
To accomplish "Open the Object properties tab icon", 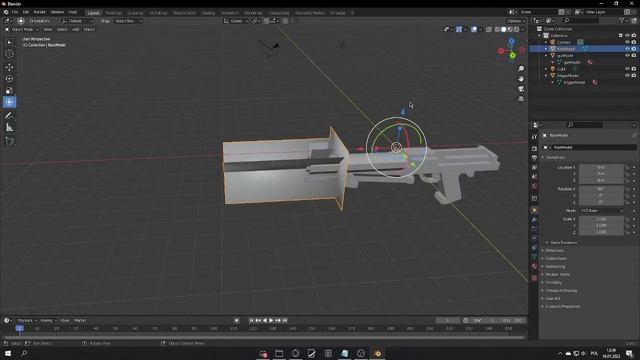I will [x=534, y=210].
